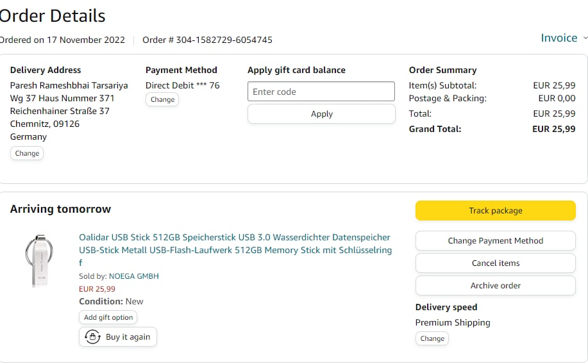Screen dimensions: 588x364
Task: Select the Buy it again button label
Action: click(128, 337)
